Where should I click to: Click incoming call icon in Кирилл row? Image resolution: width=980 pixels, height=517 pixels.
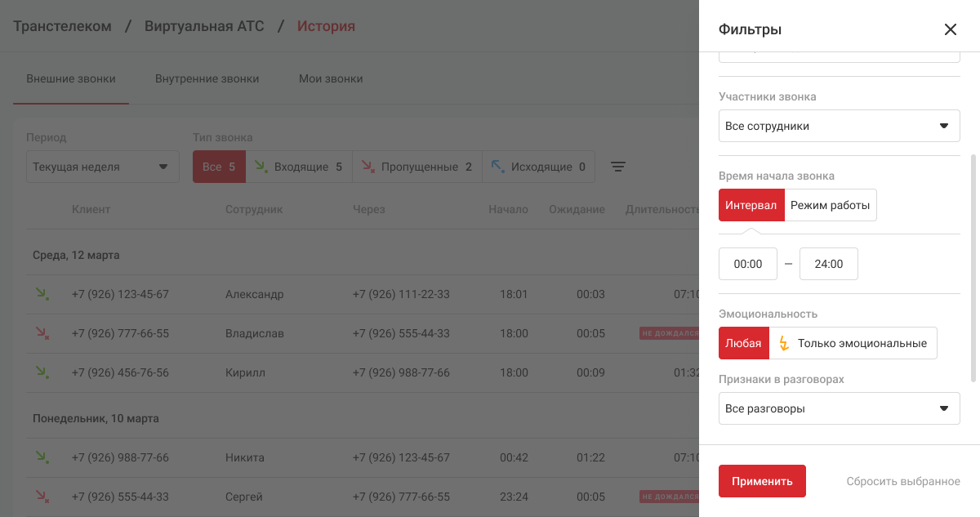point(41,372)
